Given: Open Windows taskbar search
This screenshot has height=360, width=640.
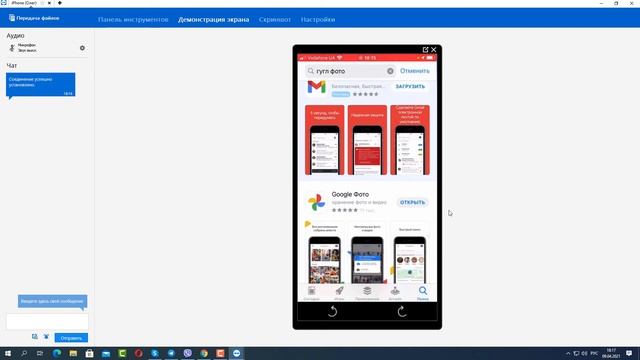Looking at the screenshot, I should coord(24,353).
